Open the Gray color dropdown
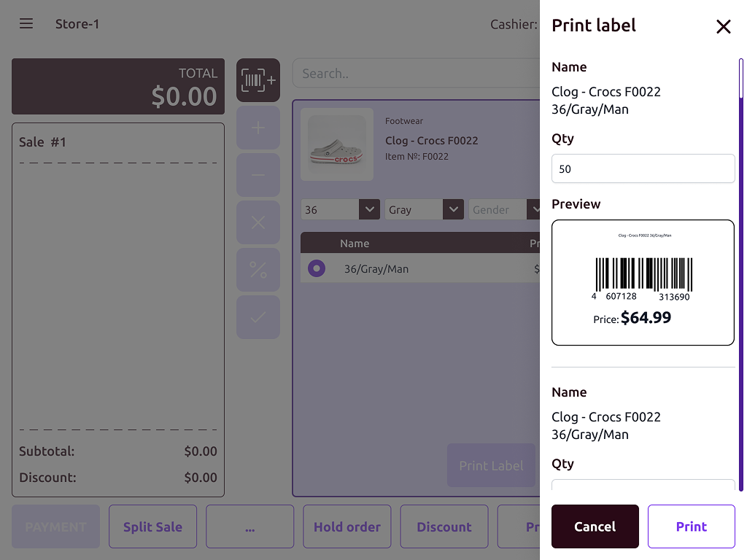The image size is (747, 560). 425,209
